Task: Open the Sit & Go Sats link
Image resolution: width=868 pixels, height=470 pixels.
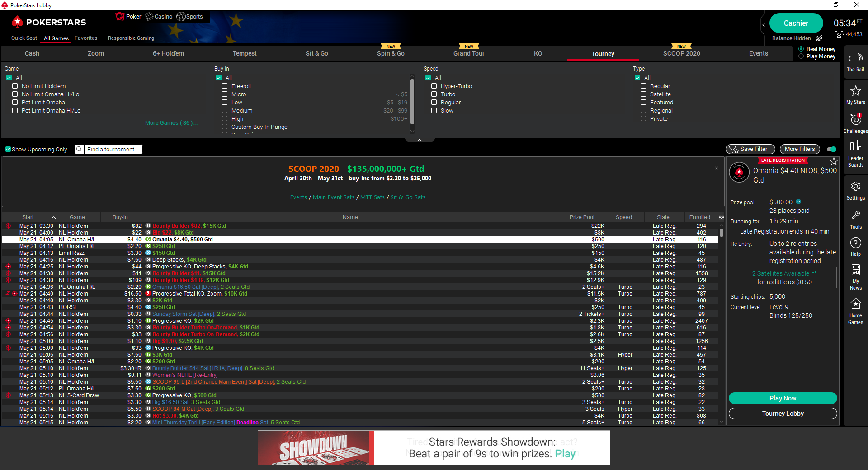Action: tap(408, 197)
